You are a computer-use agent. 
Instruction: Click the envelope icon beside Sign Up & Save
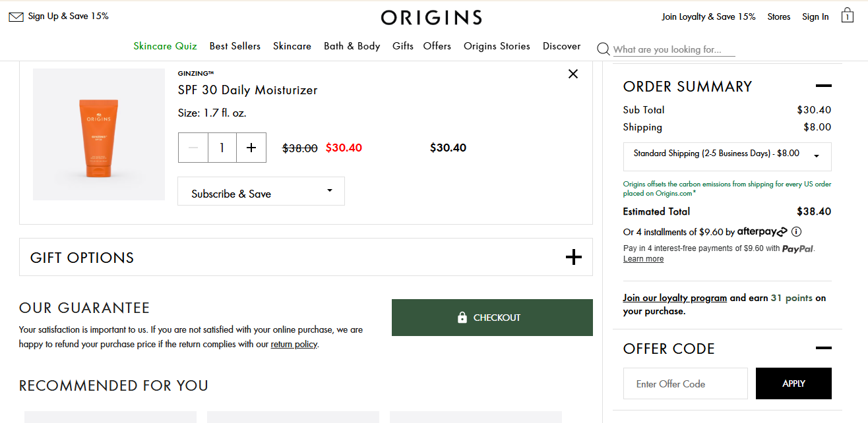point(16,16)
